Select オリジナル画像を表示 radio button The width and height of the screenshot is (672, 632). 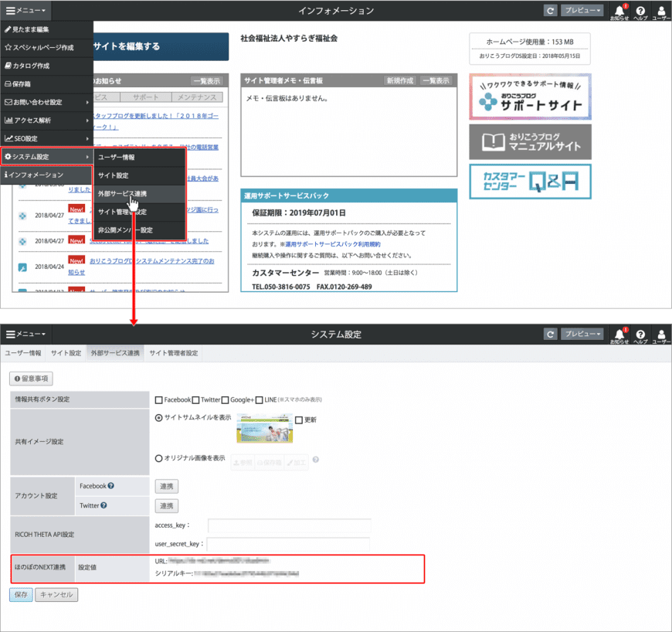(x=158, y=458)
